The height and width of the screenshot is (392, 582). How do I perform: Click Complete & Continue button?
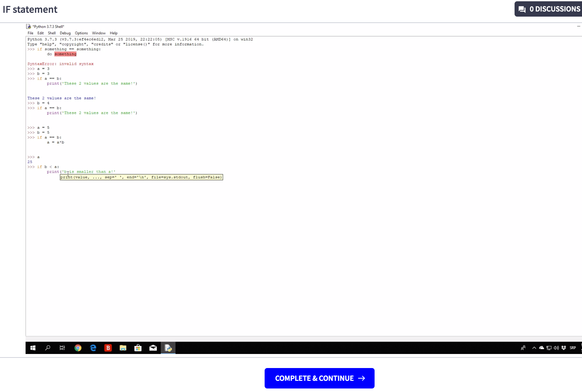click(x=320, y=378)
